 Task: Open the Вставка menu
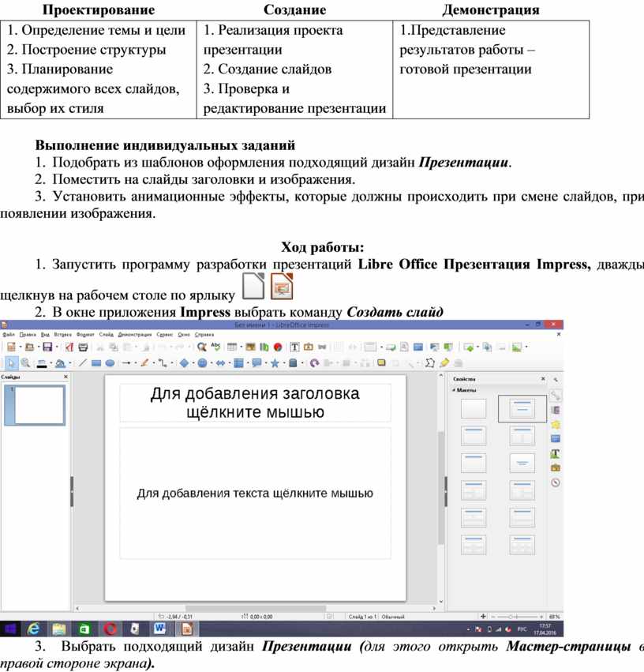(63, 334)
